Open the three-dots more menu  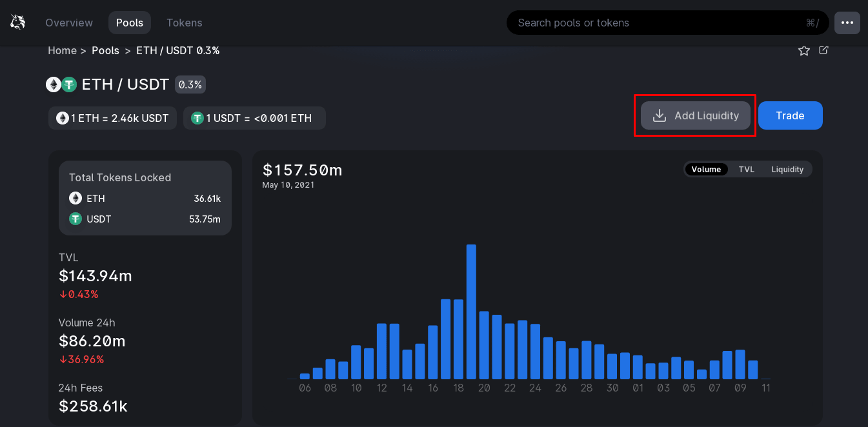point(847,23)
